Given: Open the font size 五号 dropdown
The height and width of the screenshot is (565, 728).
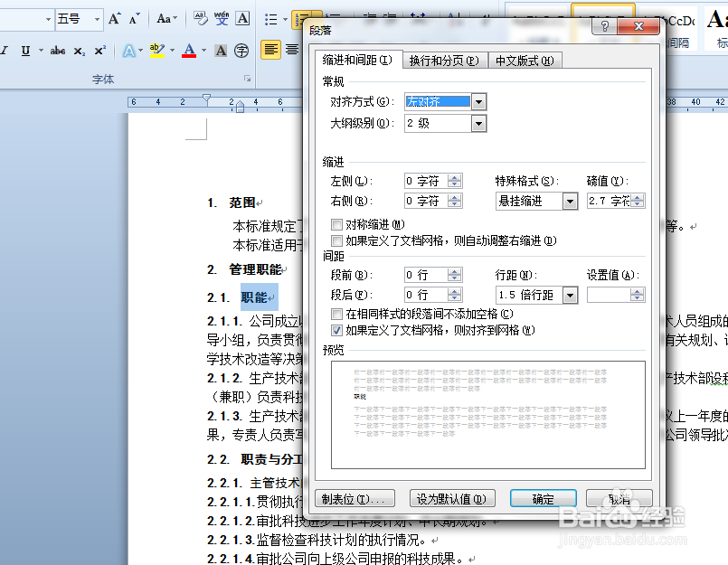Looking at the screenshot, I should [97, 19].
